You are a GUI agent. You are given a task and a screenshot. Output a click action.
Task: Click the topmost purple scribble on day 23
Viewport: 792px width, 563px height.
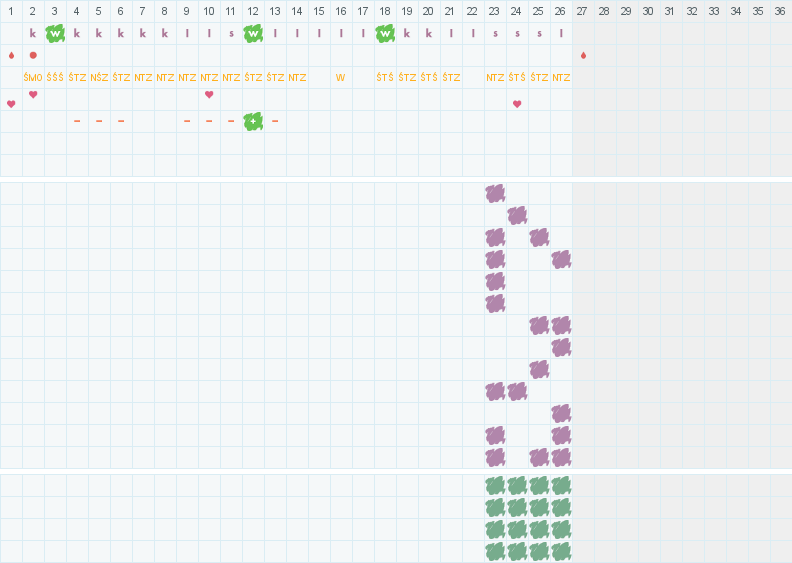(495, 193)
